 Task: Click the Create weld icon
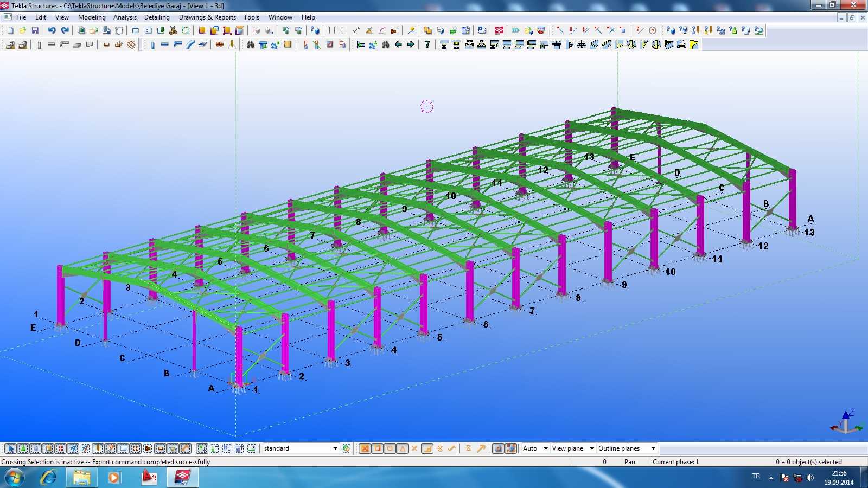tap(232, 44)
